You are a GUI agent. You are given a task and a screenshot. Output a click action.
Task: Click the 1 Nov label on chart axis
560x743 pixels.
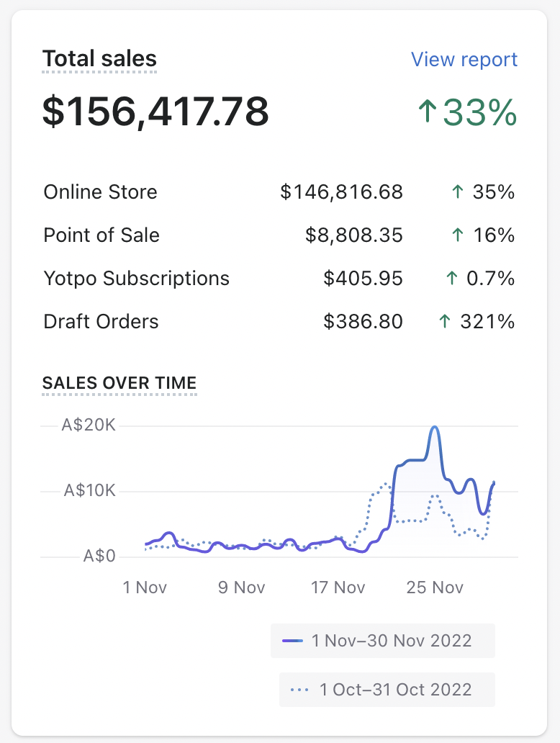tap(145, 587)
